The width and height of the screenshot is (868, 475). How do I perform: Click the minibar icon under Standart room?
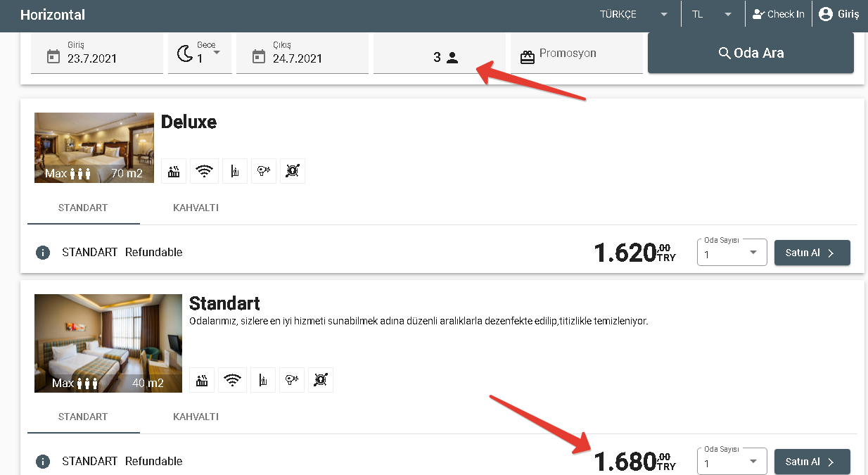point(262,380)
